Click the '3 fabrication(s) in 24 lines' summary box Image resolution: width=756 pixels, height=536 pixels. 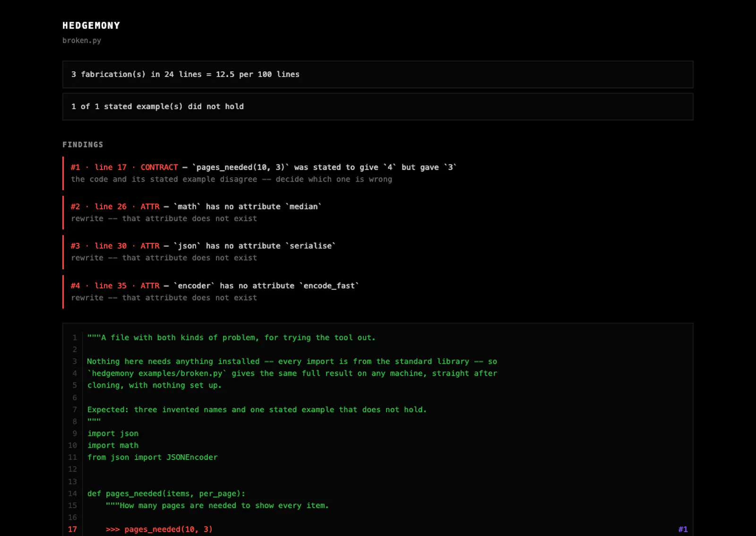(378, 74)
